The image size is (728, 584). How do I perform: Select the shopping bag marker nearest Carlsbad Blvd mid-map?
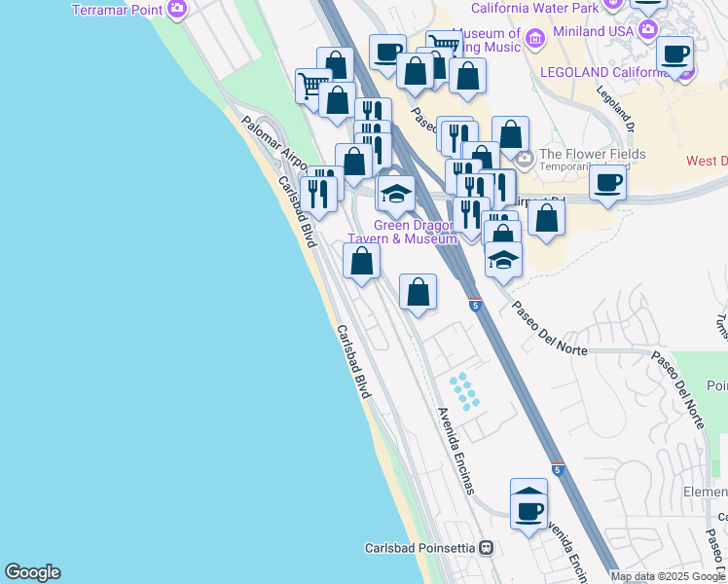click(x=361, y=263)
